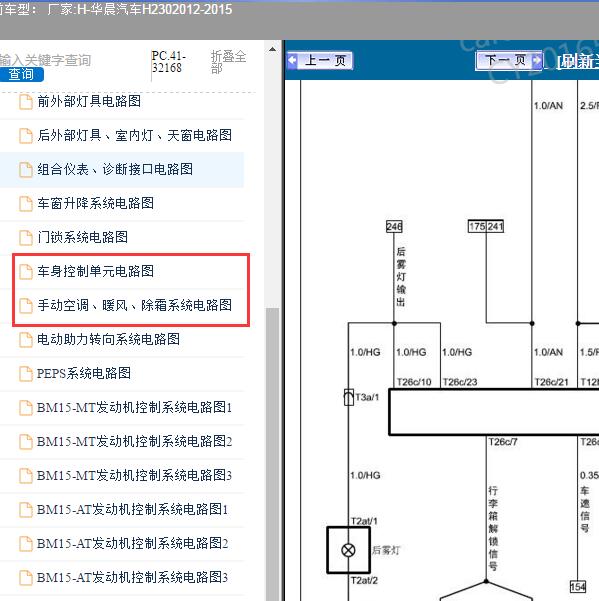Open BM15-AT发动机控制系统电路图2

133,543
